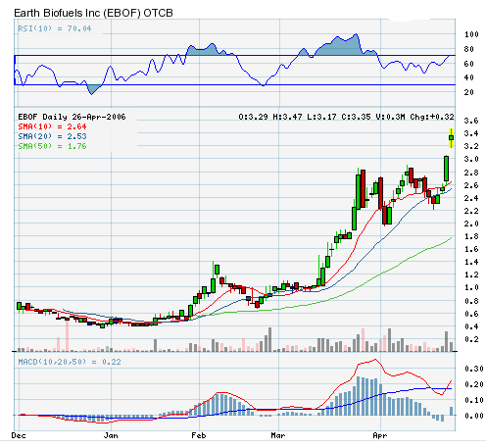Click the price axis value "3.0"
486x448 pixels.
(471, 159)
